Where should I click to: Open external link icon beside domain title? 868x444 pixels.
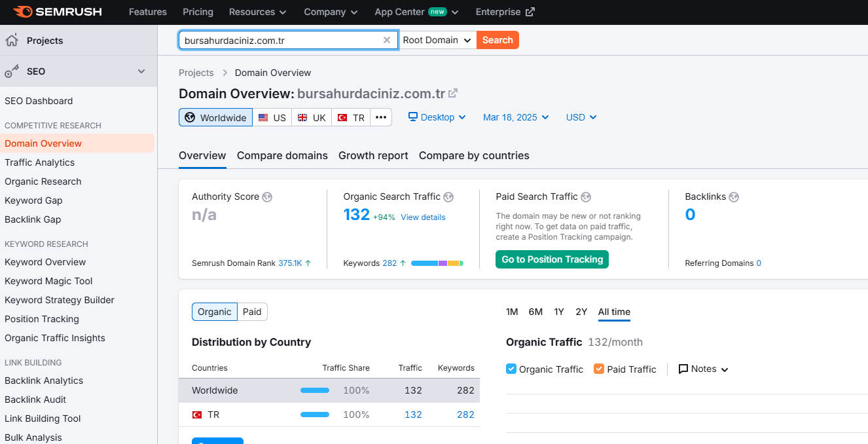pos(452,94)
